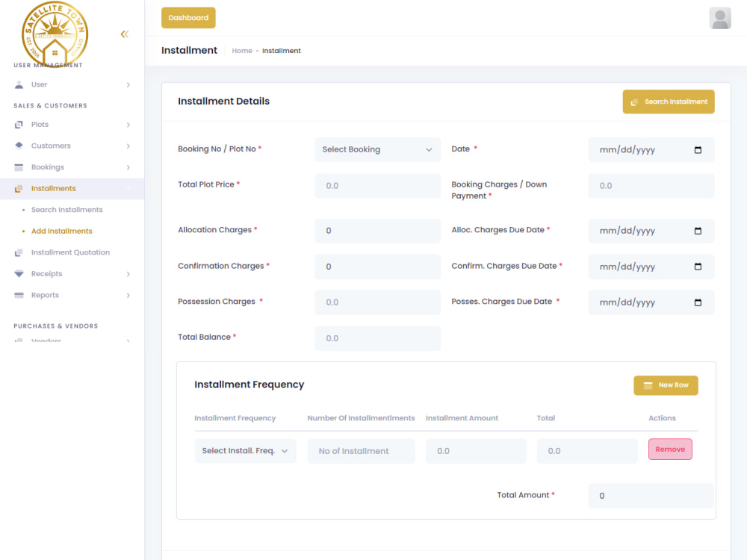
Task: Click the SALES & CUSTOMERS section label
Action: (50, 106)
